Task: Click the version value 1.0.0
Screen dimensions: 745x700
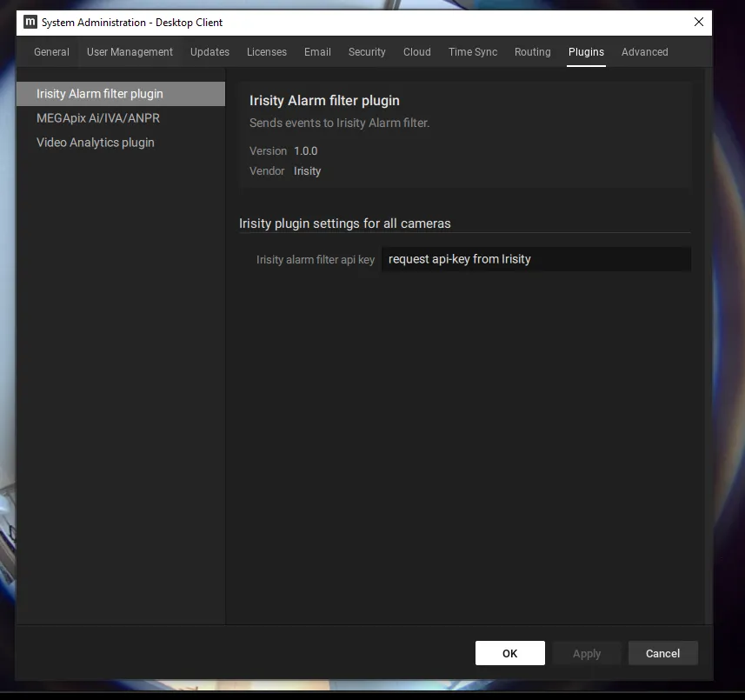Action: pos(305,151)
